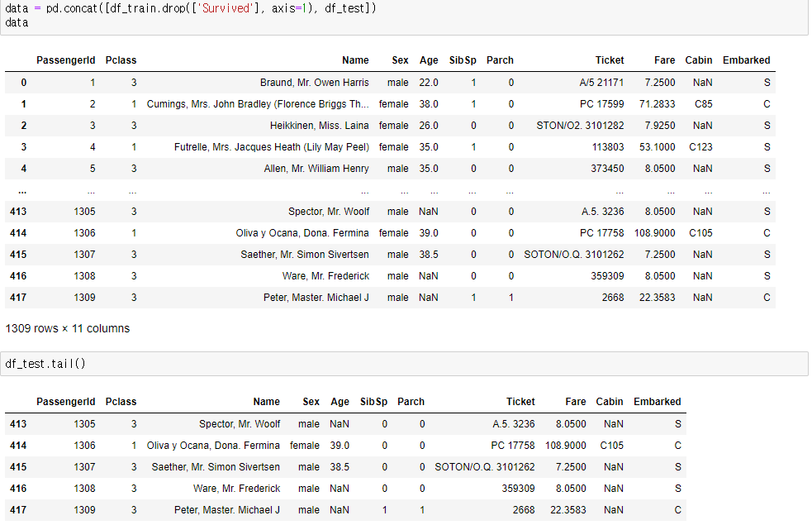Screen dimensions: 812x525
Task: Select 'Heikkinen, Miss. Laina' cell
Action: [319, 126]
